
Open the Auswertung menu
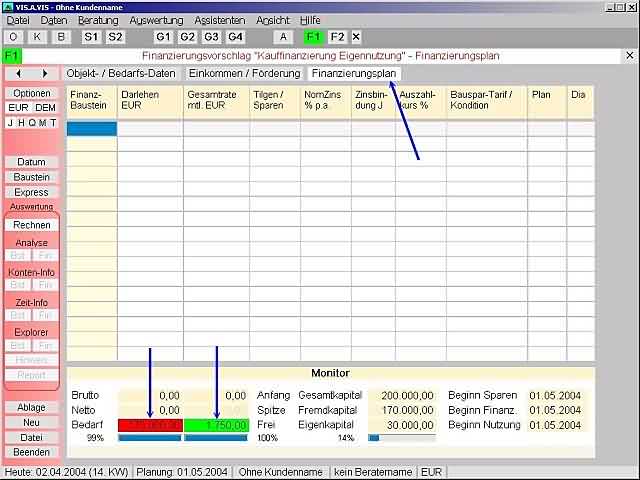(156, 20)
